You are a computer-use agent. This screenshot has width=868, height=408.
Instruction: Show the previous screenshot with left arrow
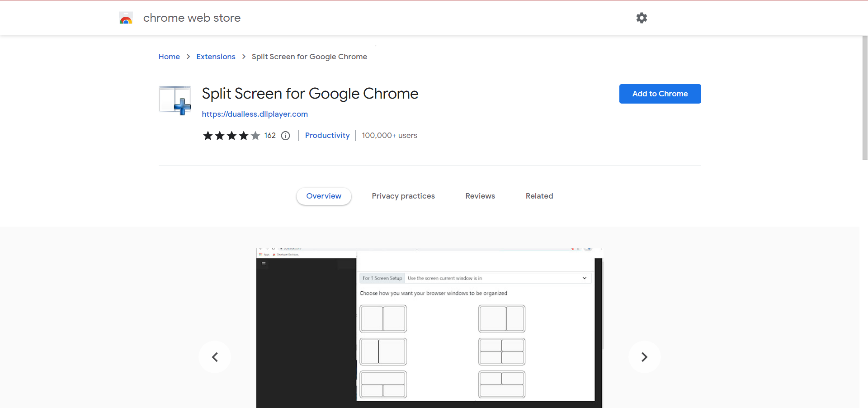click(215, 357)
